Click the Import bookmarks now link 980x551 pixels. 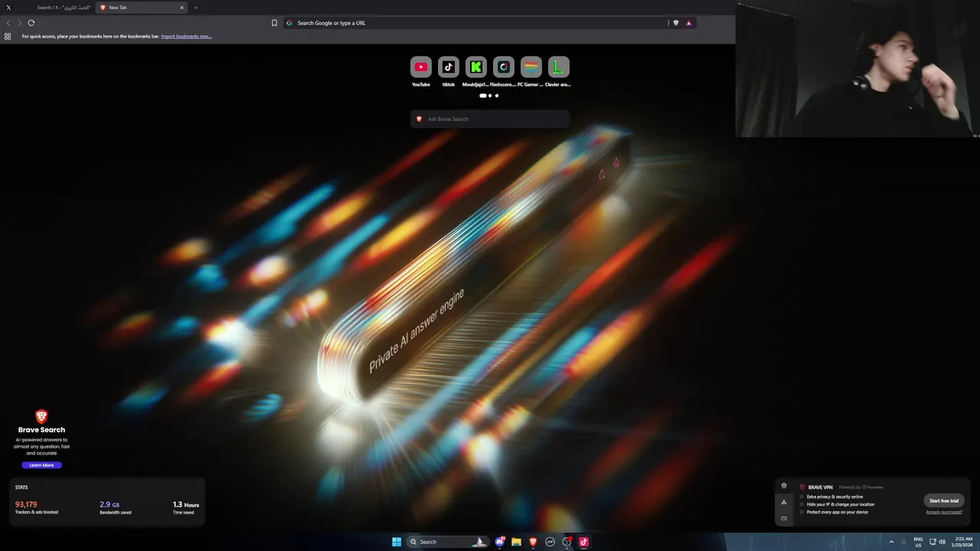tap(186, 36)
